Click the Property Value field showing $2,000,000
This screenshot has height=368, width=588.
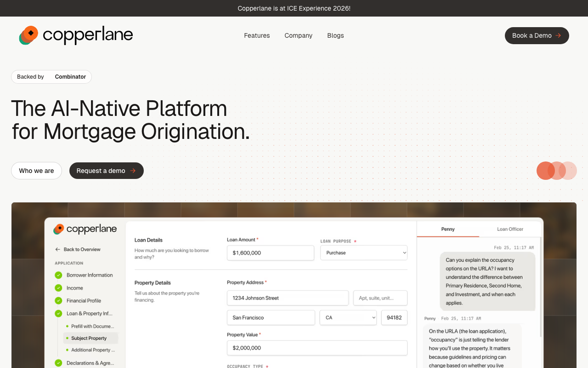317,348
